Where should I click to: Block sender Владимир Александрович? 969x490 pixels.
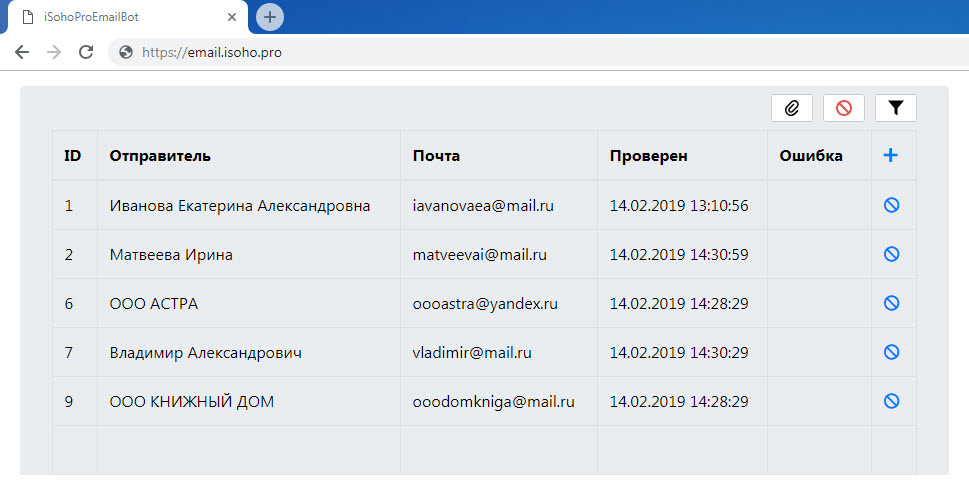(x=892, y=352)
